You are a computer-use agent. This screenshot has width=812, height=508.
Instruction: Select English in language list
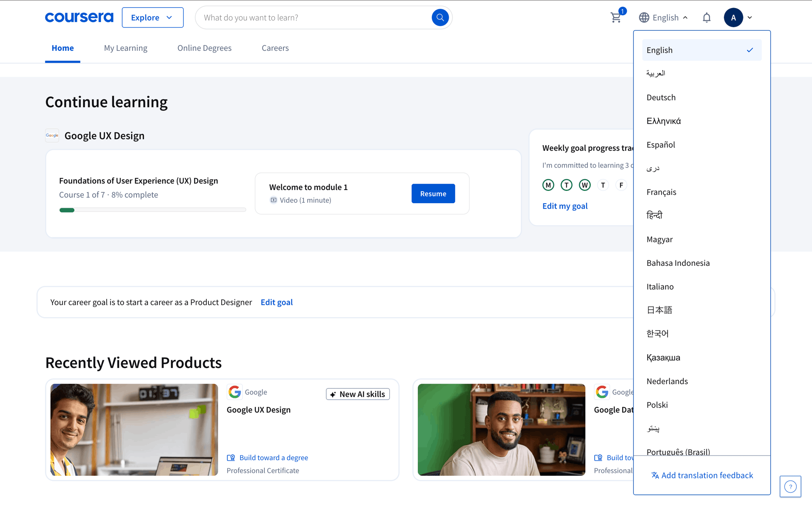coord(702,50)
